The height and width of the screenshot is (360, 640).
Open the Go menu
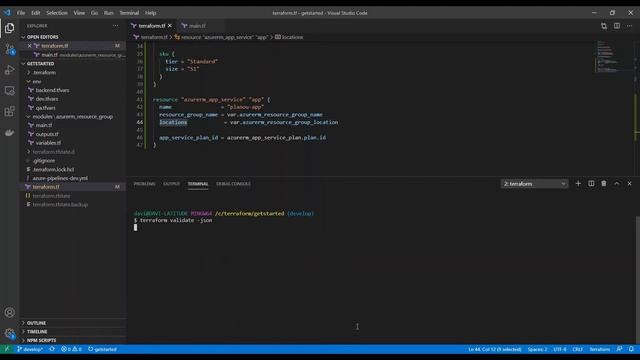[x=94, y=13]
